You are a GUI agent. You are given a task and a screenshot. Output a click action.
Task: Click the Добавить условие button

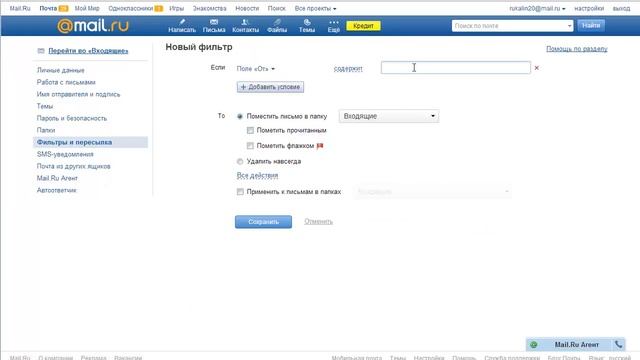pos(270,87)
